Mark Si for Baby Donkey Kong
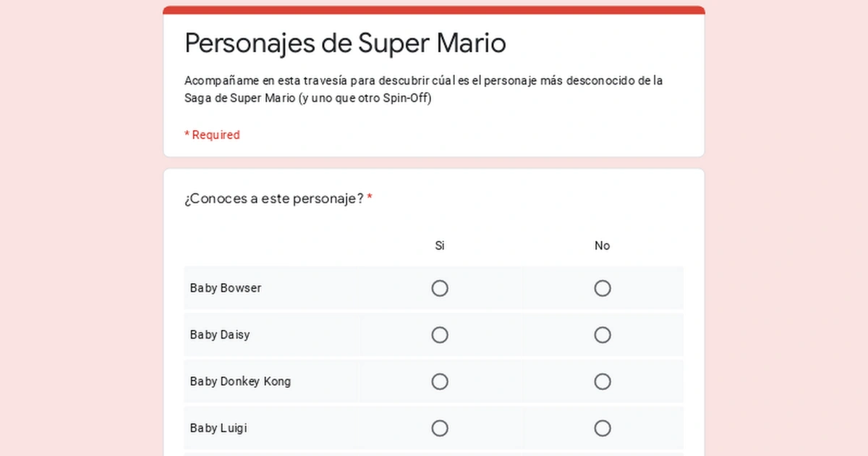This screenshot has width=868, height=456. tap(440, 382)
